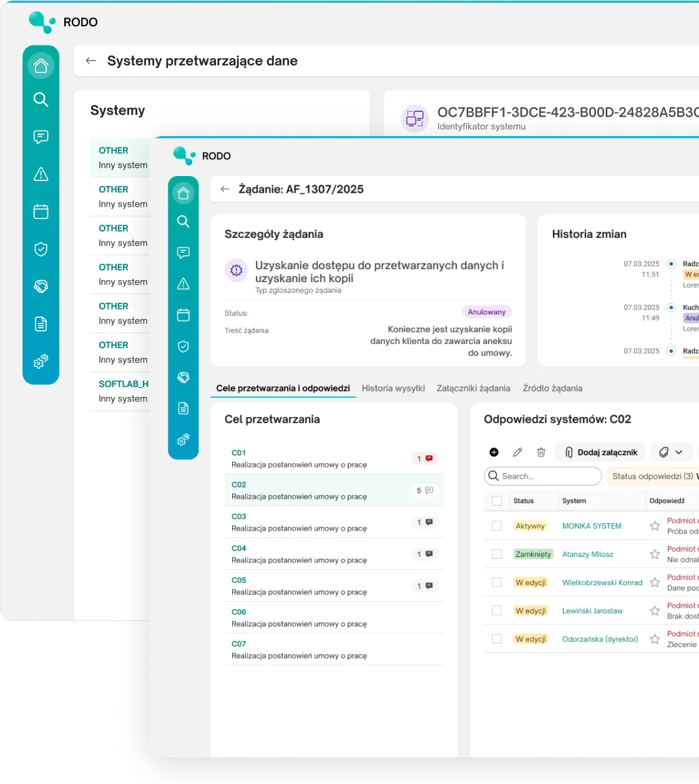Viewport: 699px width, 784px height.
Task: Check the Atanazy Miłosz row checkbox
Action: coord(497,554)
